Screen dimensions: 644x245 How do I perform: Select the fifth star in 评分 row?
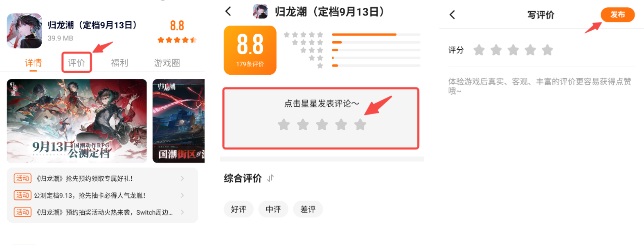click(x=547, y=50)
